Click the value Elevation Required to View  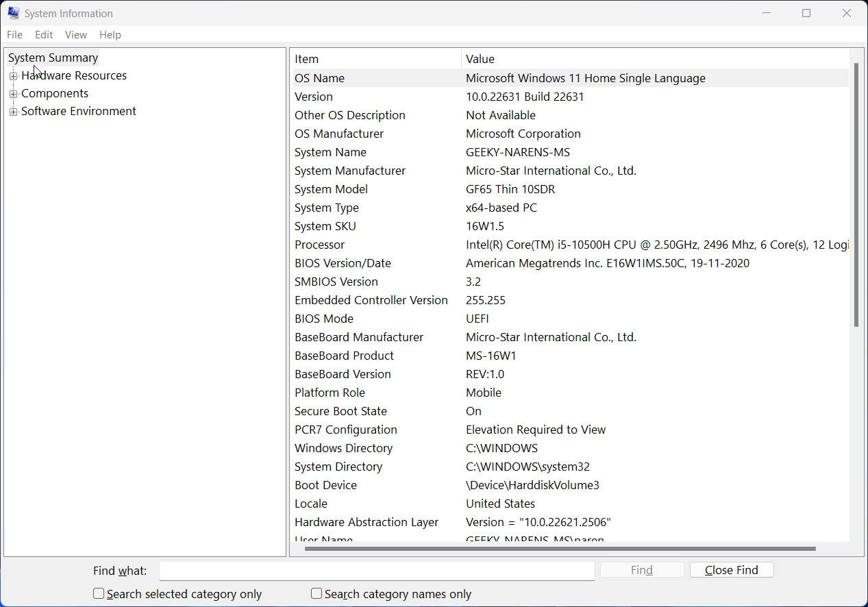tap(536, 430)
